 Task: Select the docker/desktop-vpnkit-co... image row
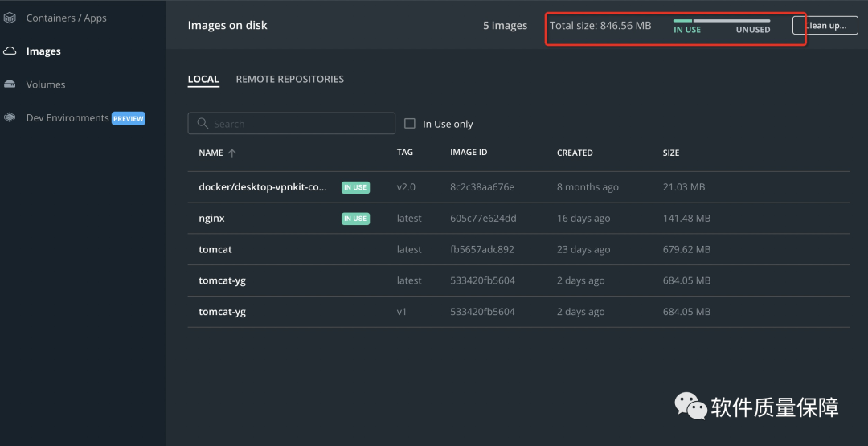pos(518,187)
